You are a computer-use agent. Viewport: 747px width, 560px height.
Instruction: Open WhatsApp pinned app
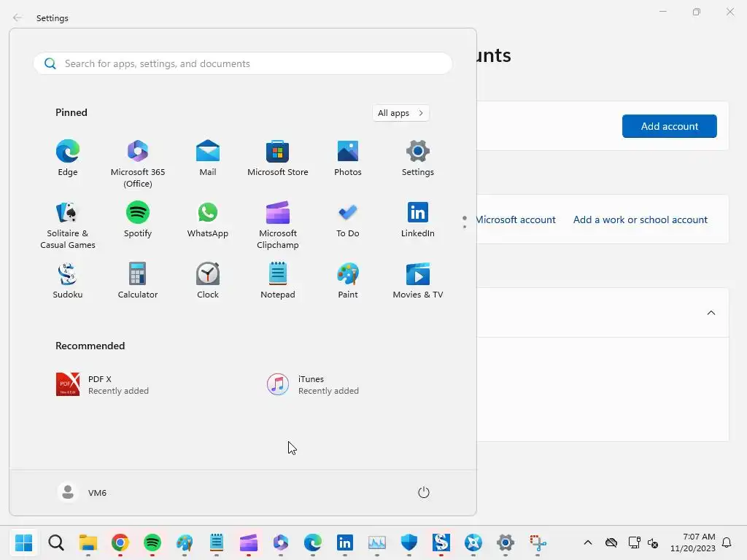click(x=208, y=219)
